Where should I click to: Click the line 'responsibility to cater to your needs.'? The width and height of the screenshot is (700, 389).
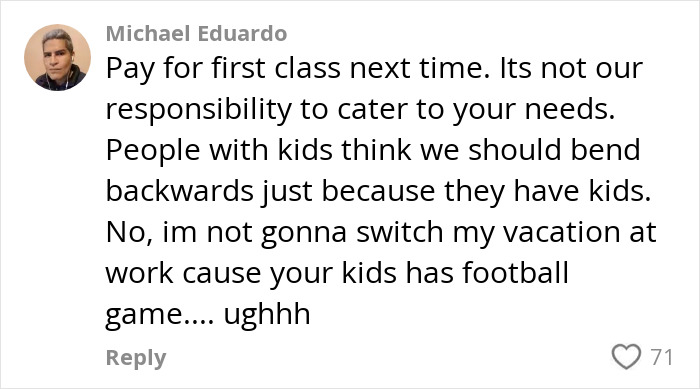click(x=360, y=110)
